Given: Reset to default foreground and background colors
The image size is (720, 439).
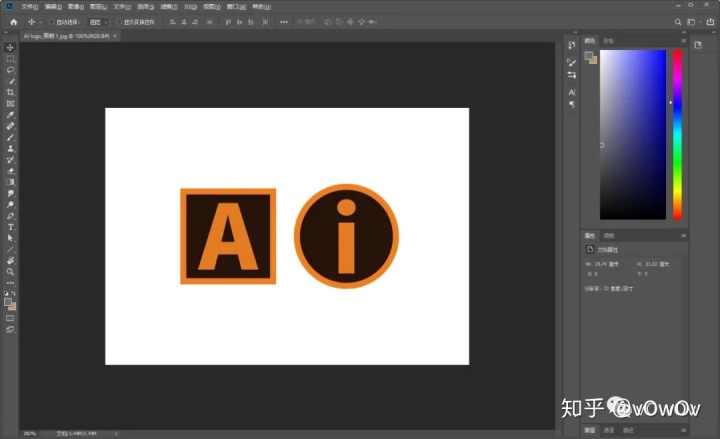Looking at the screenshot, I should tap(6, 293).
